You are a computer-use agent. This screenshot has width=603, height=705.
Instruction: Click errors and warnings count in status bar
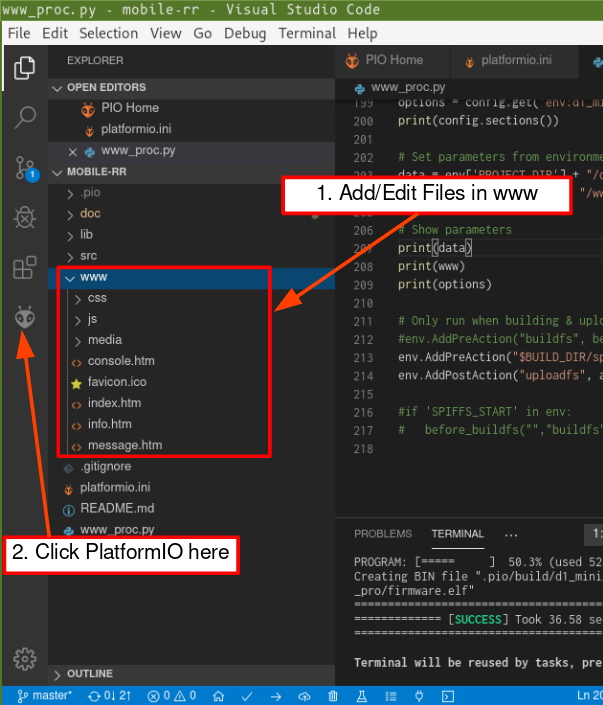click(172, 696)
